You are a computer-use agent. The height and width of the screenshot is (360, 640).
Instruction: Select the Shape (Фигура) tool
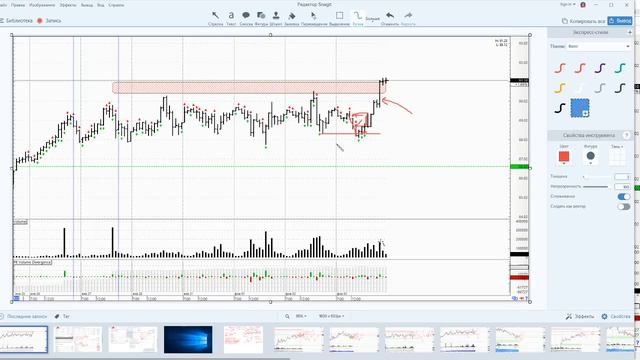[261, 18]
